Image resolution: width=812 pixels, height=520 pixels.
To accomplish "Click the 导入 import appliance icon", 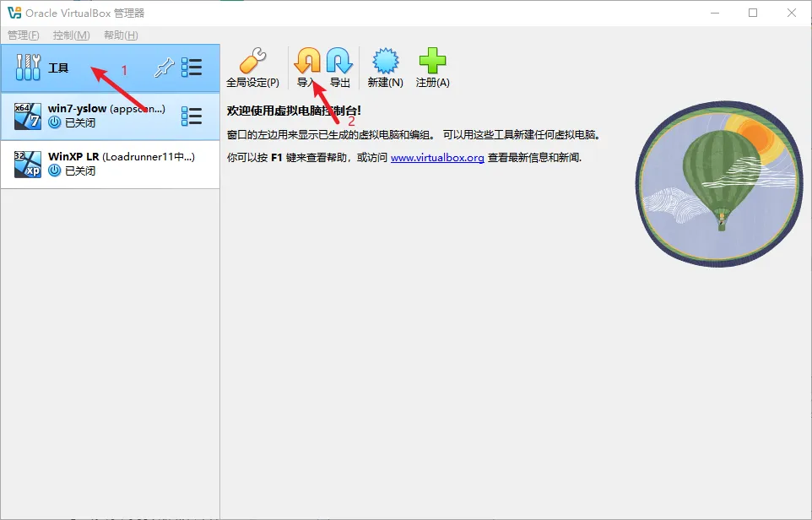I will click(x=306, y=62).
